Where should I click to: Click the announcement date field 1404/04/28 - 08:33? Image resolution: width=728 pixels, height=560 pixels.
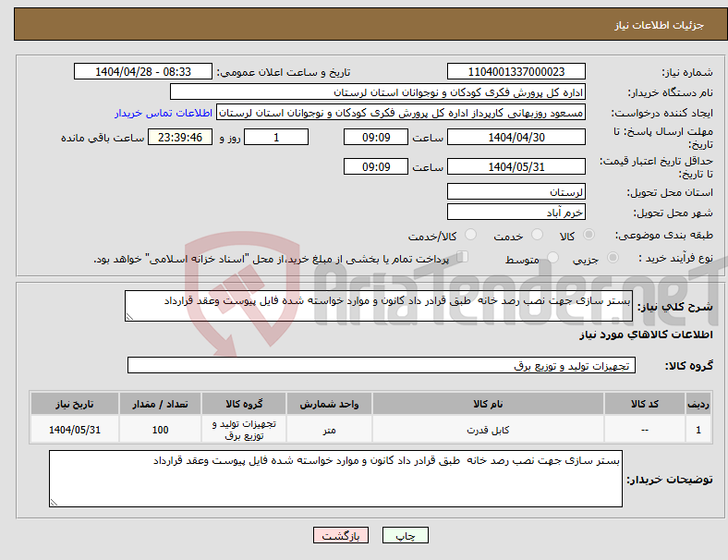[x=143, y=71]
